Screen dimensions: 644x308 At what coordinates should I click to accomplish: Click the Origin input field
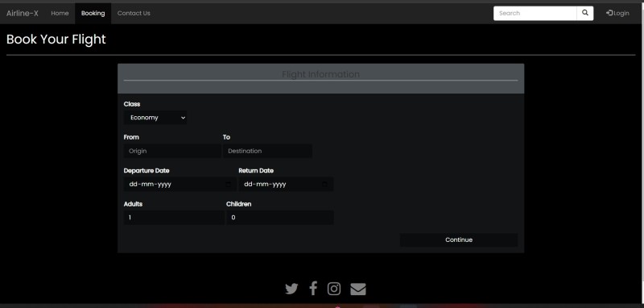point(172,151)
